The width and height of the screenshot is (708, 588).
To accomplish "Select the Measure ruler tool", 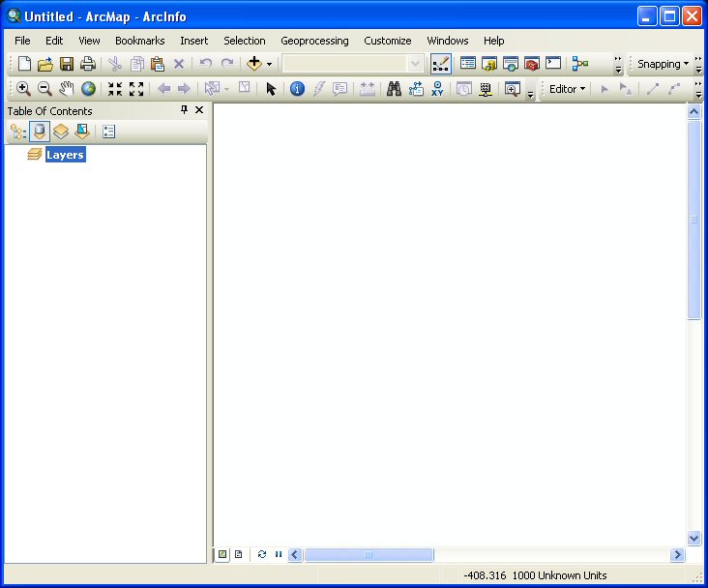I will 368,89.
